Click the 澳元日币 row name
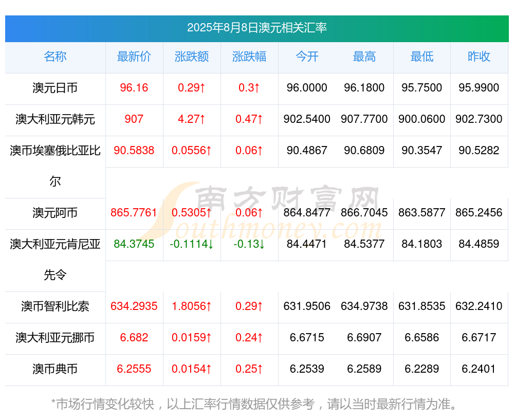This screenshot has height=420, width=514. tap(55, 88)
